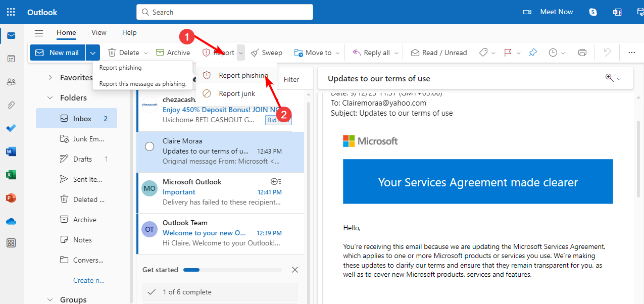
Task: Launch Word from the sidebar
Action: [11, 151]
